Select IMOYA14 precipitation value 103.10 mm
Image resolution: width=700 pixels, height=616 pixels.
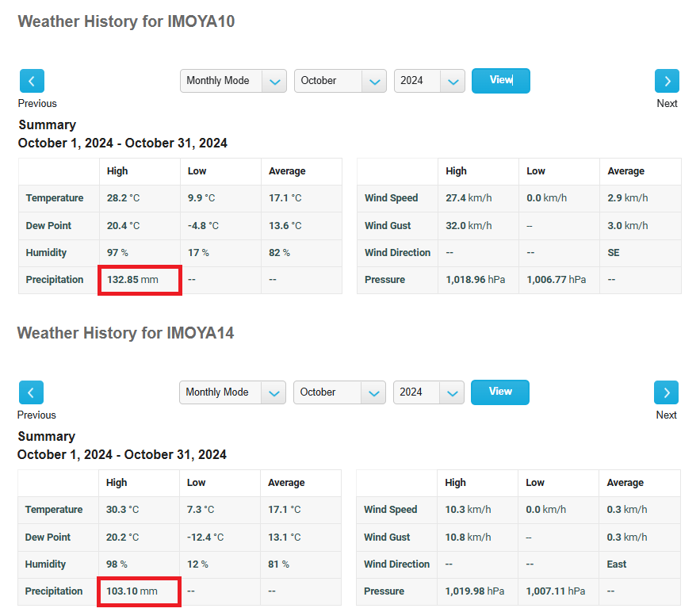click(x=132, y=591)
